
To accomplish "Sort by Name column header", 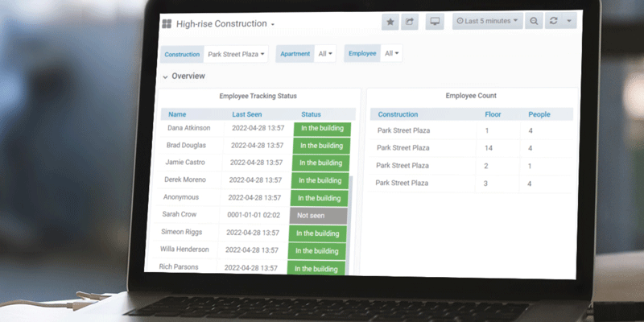I will click(177, 114).
